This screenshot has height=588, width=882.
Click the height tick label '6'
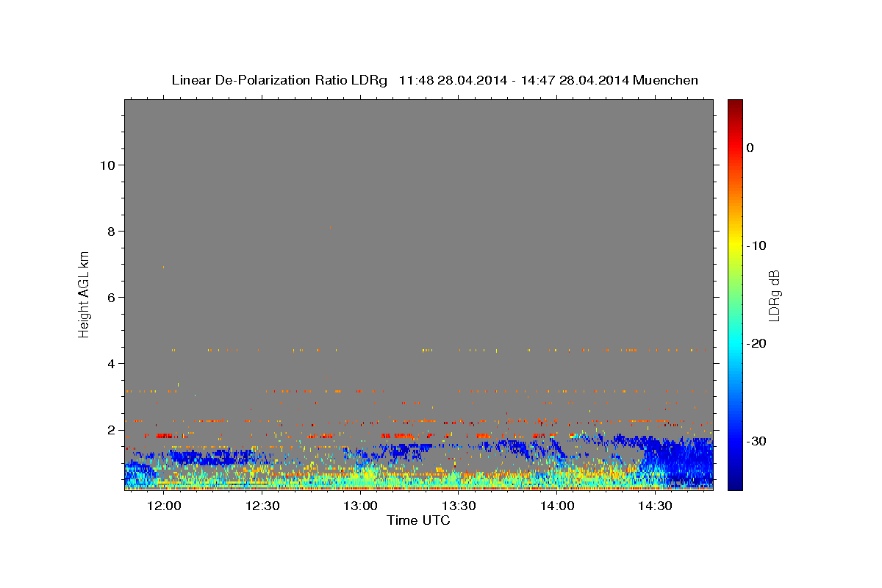pyautogui.click(x=110, y=297)
